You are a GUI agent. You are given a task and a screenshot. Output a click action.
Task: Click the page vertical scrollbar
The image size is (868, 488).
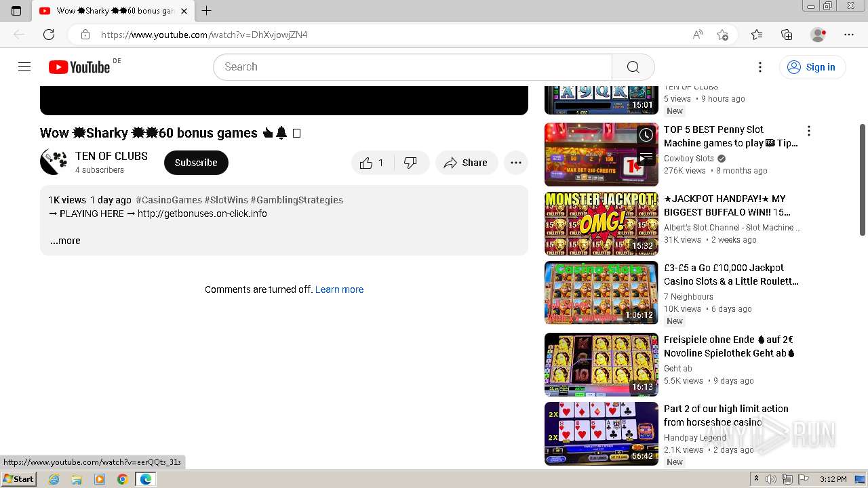pos(863,180)
